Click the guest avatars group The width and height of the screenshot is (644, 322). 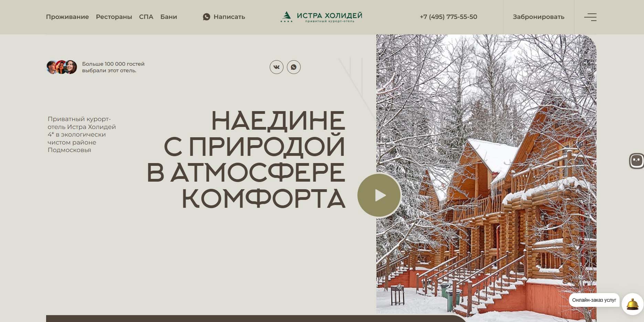pos(62,67)
